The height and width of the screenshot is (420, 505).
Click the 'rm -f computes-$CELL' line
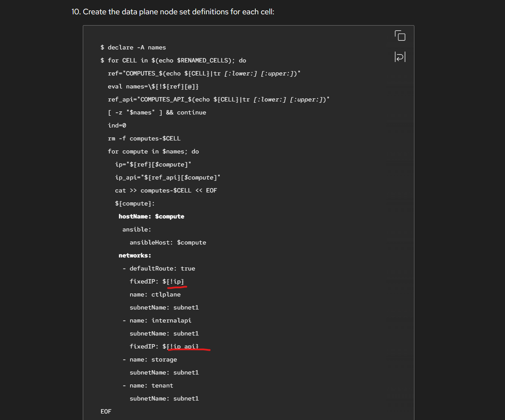(144, 138)
